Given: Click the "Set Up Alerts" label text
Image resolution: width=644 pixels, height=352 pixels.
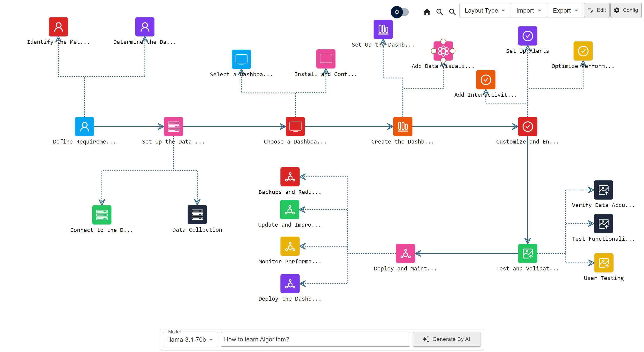Looking at the screenshot, I should pyautogui.click(x=528, y=51).
